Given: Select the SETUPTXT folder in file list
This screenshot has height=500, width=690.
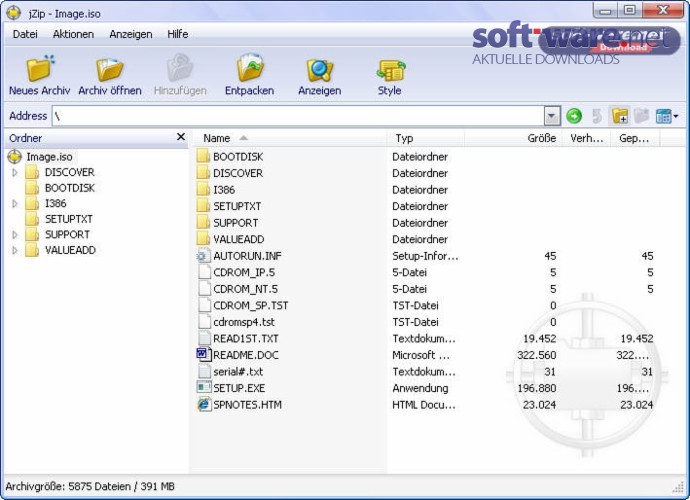Looking at the screenshot, I should click(237, 206).
